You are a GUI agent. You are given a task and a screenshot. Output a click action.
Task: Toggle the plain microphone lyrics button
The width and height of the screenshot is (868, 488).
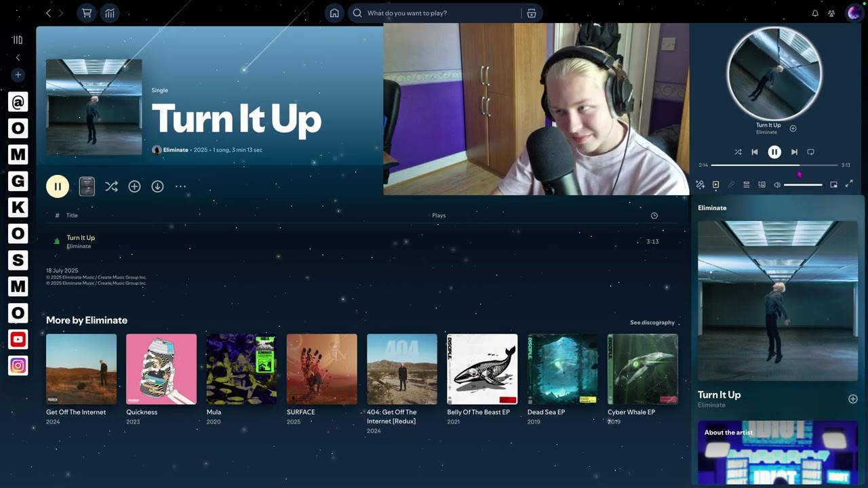click(731, 184)
